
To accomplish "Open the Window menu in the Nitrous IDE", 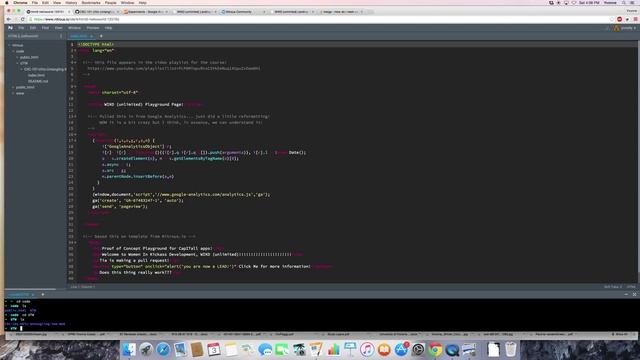I will 74,28.
